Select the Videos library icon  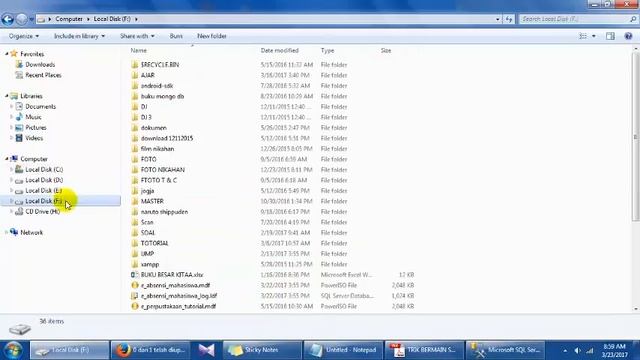19,138
